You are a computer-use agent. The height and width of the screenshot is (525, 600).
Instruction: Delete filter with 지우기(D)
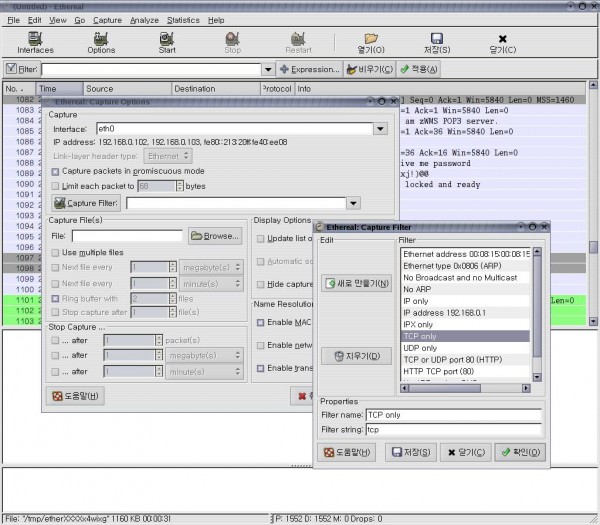pos(357,356)
